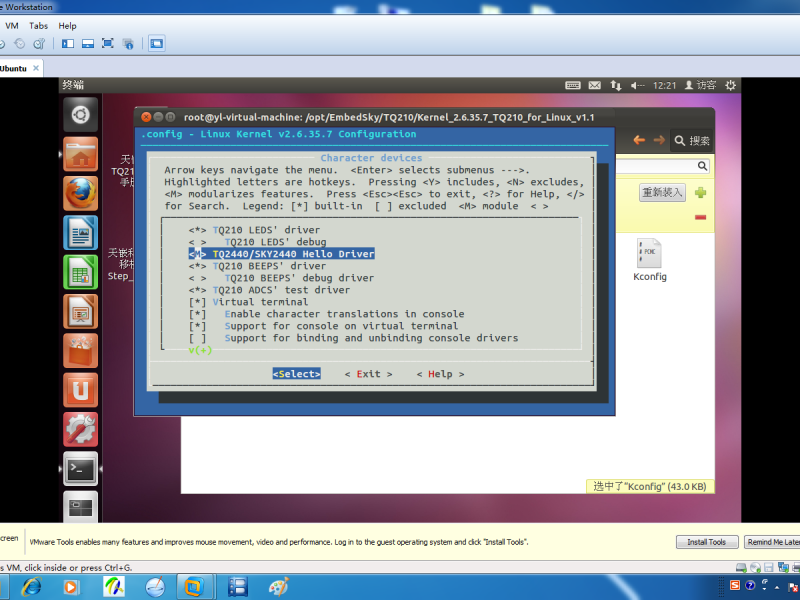Click the 重新装入 reload button
This screenshot has width=800, height=600.
[662, 192]
